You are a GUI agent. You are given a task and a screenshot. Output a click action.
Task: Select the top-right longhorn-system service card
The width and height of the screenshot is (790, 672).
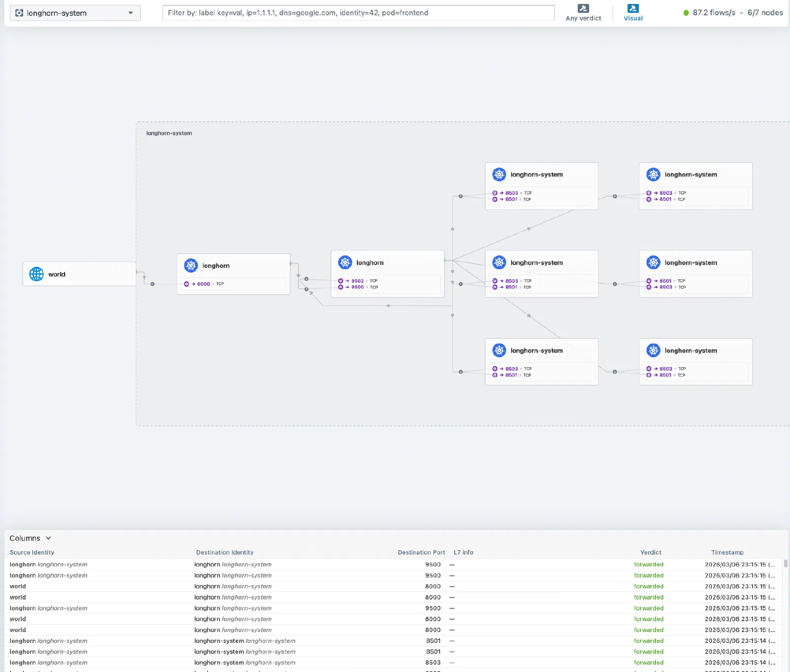coord(696,186)
